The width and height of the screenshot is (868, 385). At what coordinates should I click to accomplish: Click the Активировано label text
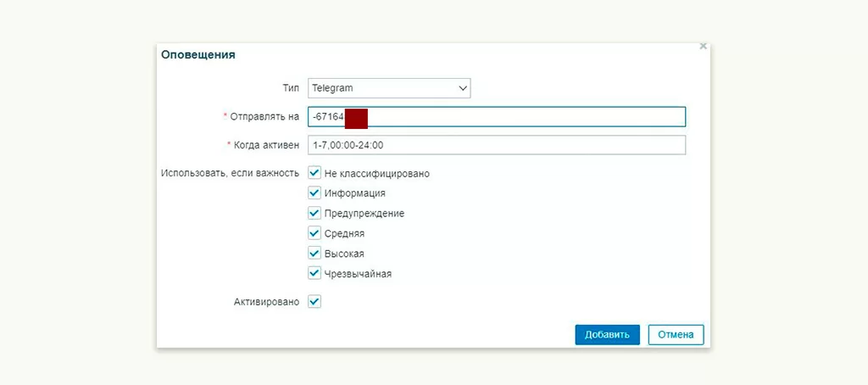266,301
